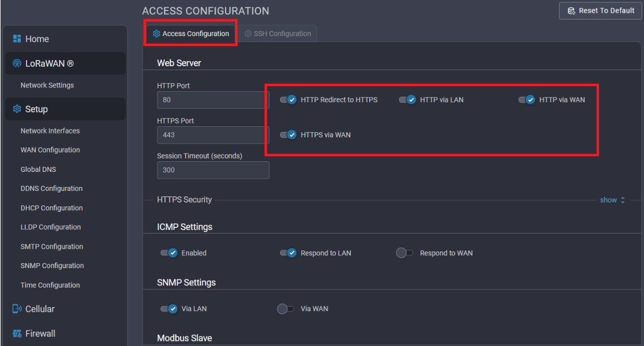
Task: Click the gear icon on Access Configuration tab
Action: click(x=156, y=34)
